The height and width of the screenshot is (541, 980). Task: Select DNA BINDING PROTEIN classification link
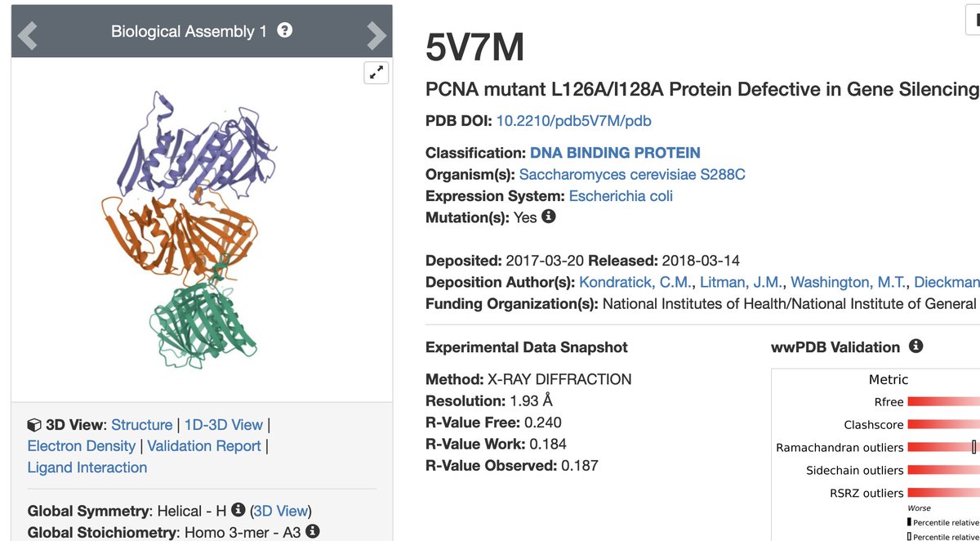coord(615,153)
